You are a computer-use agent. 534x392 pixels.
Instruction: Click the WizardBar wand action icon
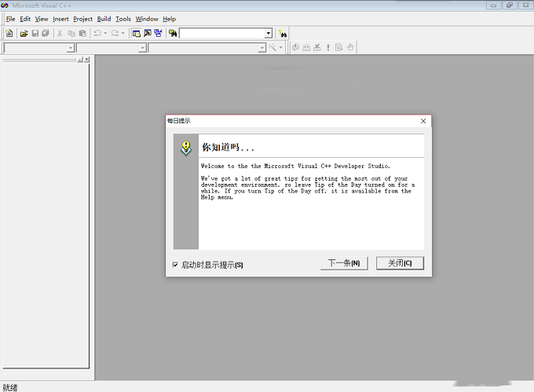(x=272, y=47)
